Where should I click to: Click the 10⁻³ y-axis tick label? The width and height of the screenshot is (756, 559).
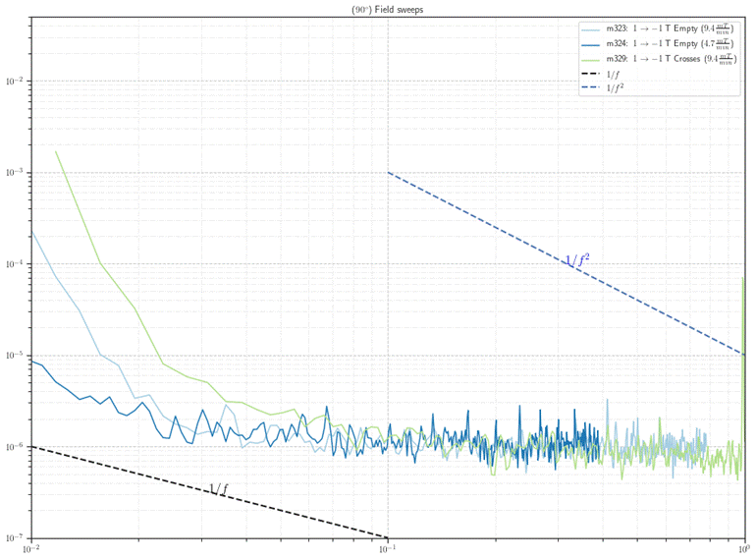pyautogui.click(x=15, y=173)
